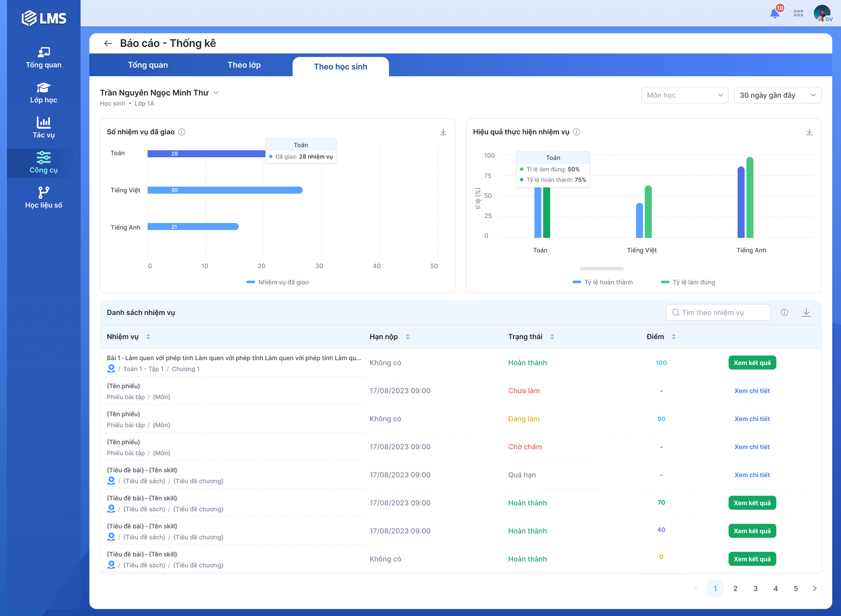Download the Số nhiệm vụ đã giao chart
The image size is (841, 616).
point(443,132)
